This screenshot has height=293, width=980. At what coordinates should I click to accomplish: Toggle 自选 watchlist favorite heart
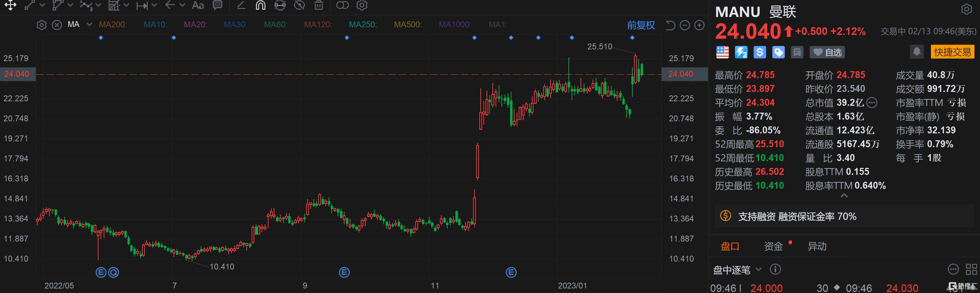(x=827, y=52)
